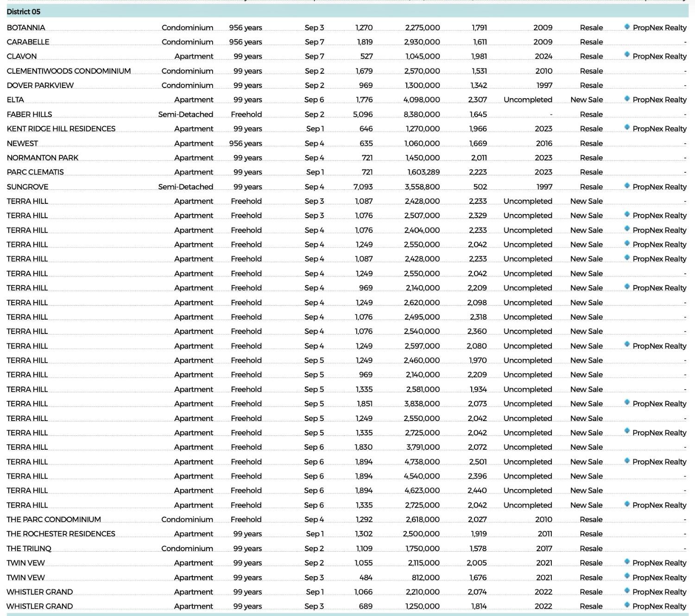Click the CARABELLE price 2,930,000
Screen dimensions: 695x616
click(422, 42)
